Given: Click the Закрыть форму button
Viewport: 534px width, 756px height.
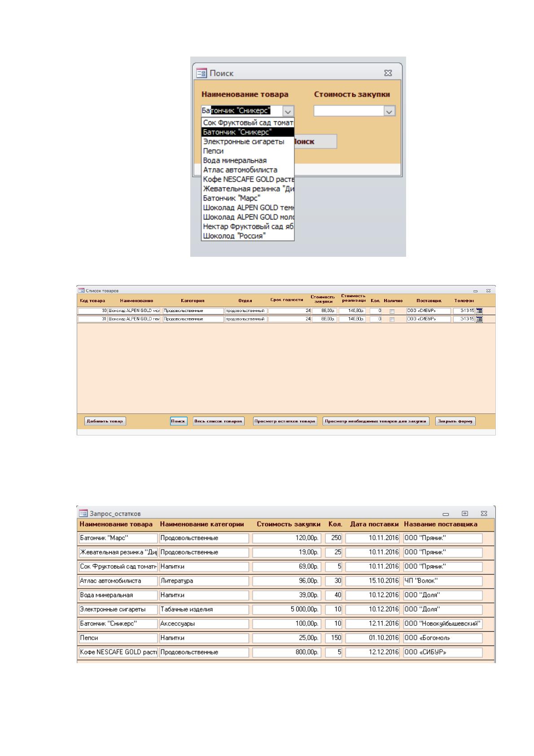Looking at the screenshot, I should pos(455,421).
